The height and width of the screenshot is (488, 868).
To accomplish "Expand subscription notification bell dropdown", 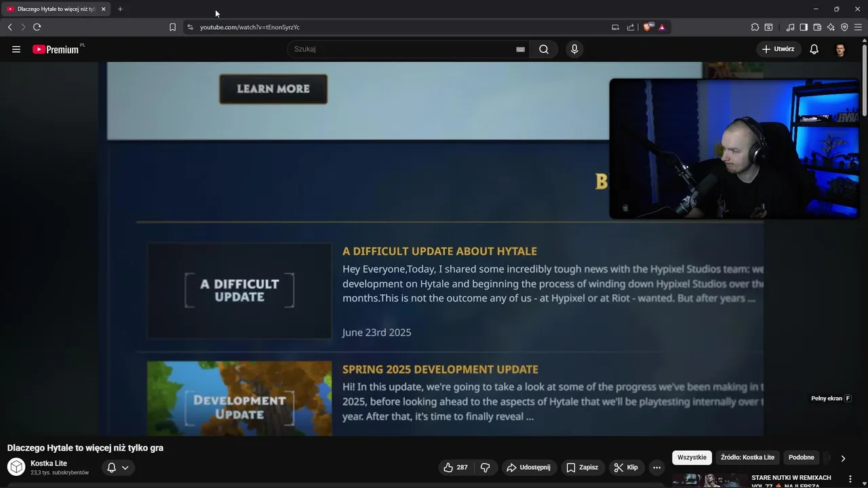I will click(x=118, y=468).
